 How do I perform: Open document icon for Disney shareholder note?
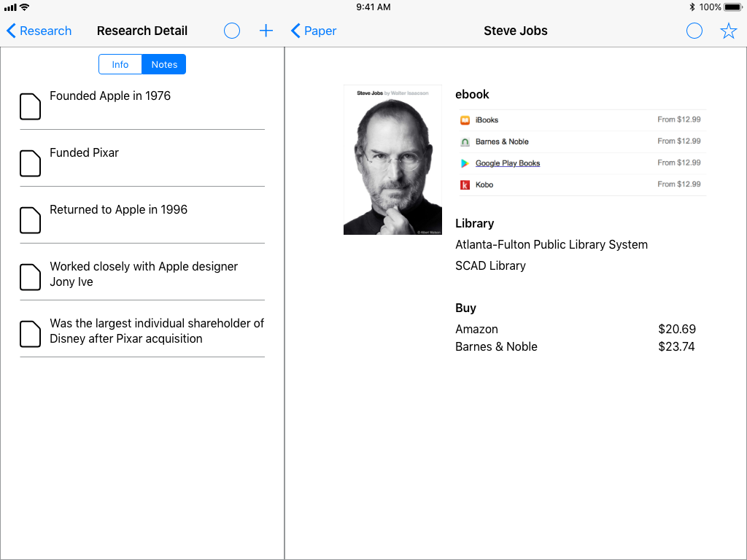[x=30, y=334]
